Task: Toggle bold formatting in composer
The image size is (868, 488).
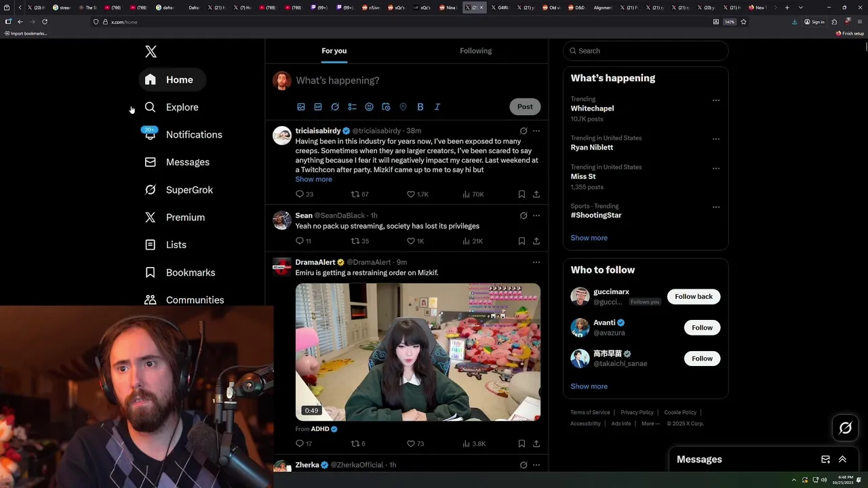Action: 420,107
